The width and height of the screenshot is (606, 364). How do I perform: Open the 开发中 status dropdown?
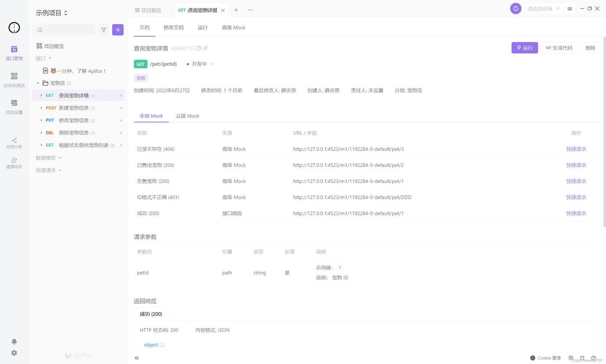point(200,64)
